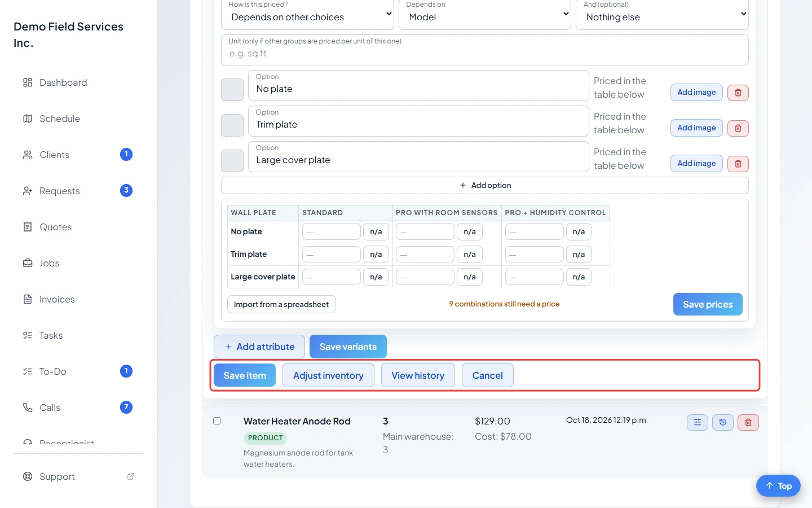Click the Calls phone icon
Image resolution: width=812 pixels, height=508 pixels.
[28, 408]
